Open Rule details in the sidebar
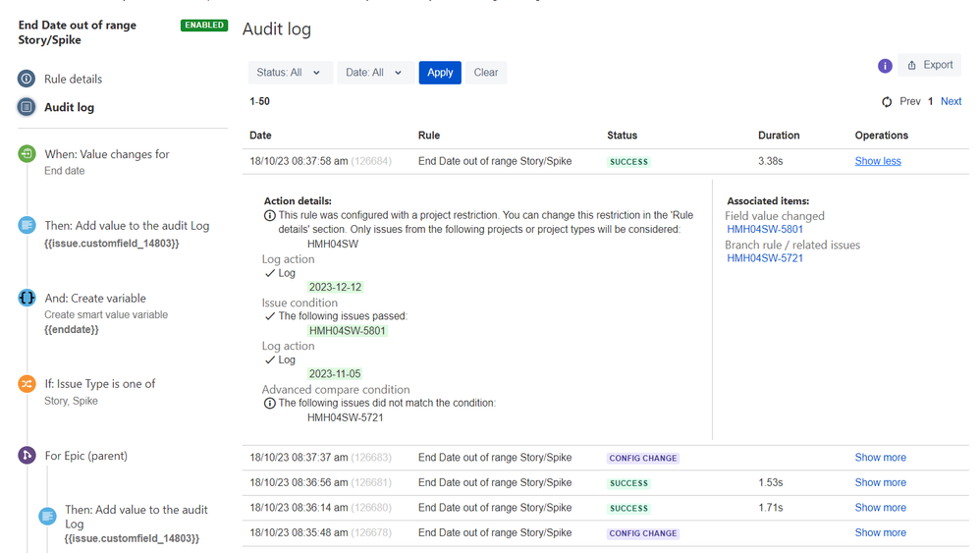980x553 pixels. pos(73,80)
